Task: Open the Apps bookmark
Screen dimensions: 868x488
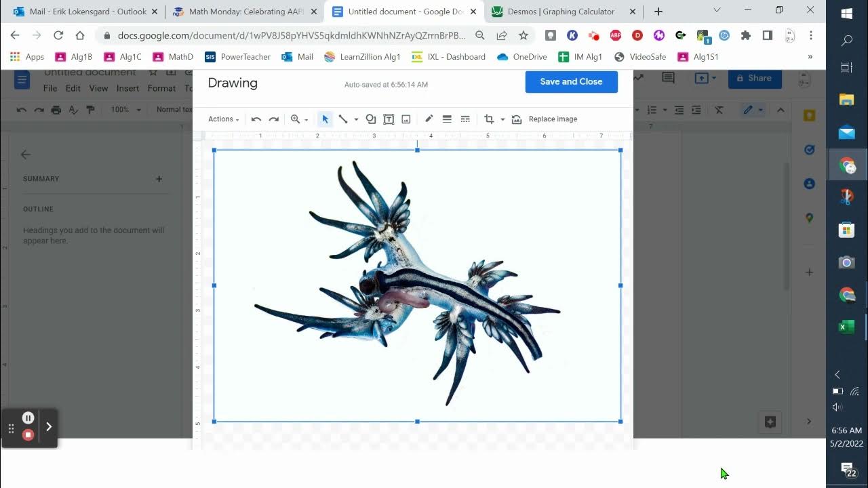Action: [x=26, y=57]
